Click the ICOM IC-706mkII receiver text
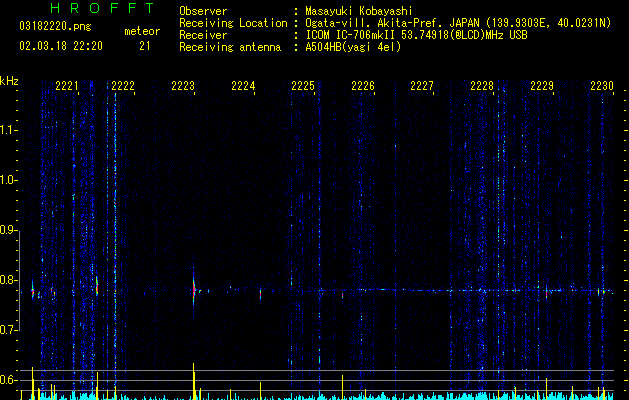629x400 pixels. [x=416, y=35]
